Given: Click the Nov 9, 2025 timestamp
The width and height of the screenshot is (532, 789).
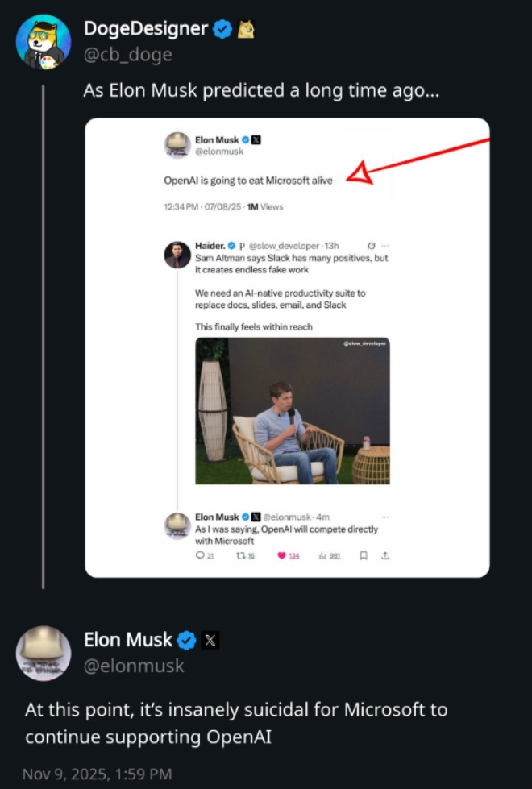Looking at the screenshot, I should pyautogui.click(x=97, y=774).
